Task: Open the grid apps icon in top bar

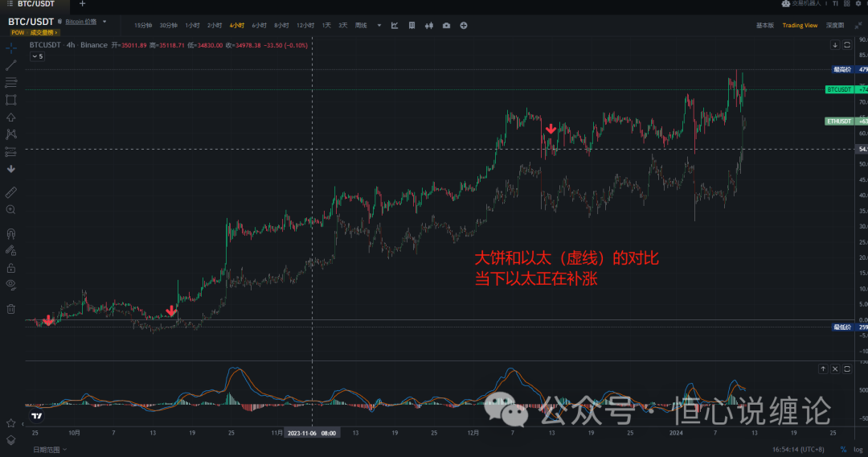Action: [x=846, y=3]
